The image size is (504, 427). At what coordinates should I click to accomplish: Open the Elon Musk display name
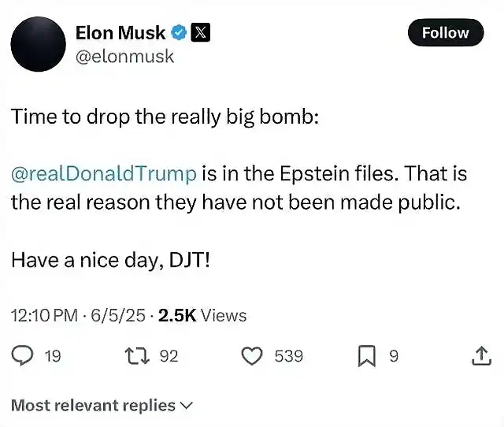[120, 33]
